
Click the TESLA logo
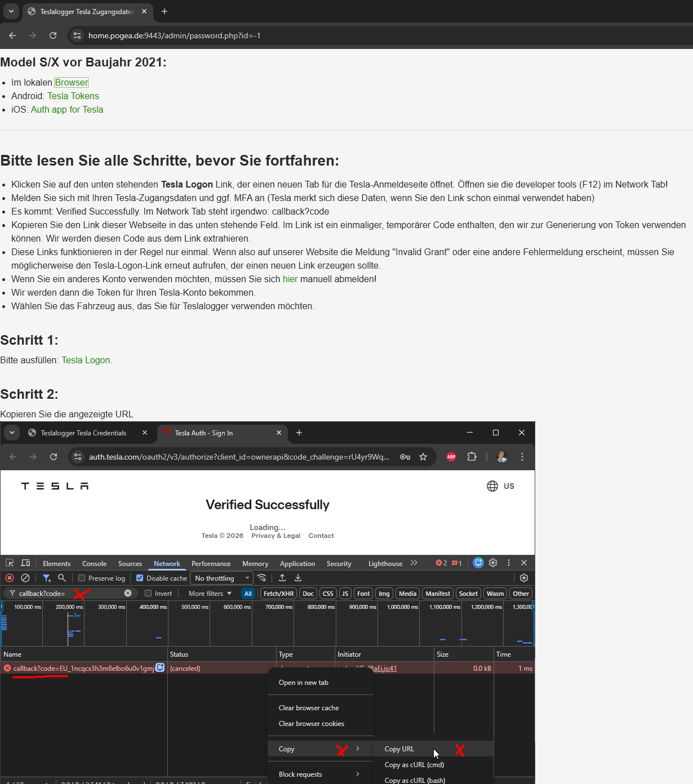[x=55, y=486]
